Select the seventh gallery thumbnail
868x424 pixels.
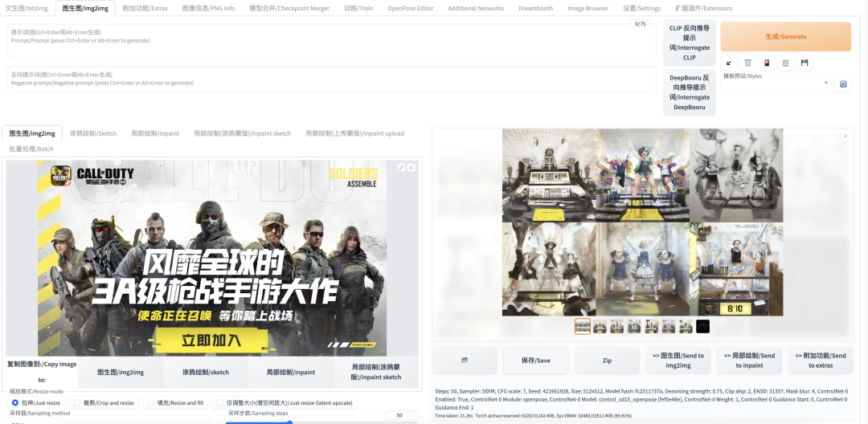(686, 326)
